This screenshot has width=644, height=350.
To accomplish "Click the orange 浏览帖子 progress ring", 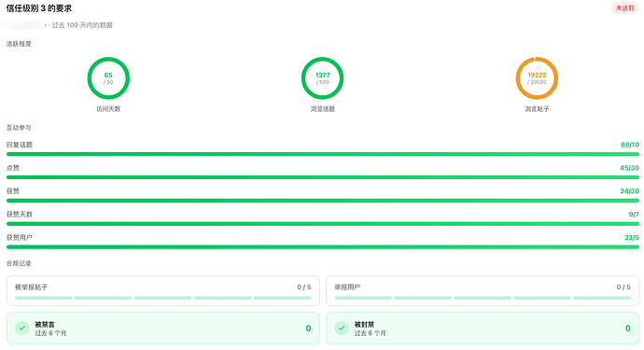I will 537,78.
